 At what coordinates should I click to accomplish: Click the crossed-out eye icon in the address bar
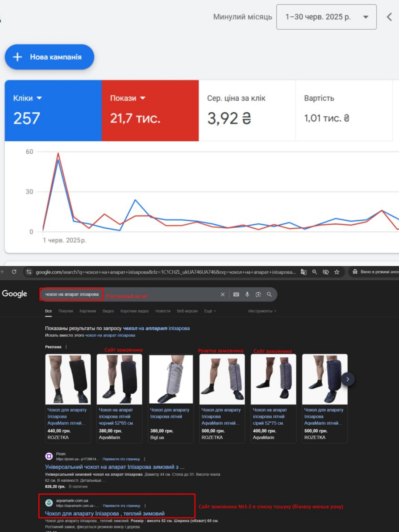tap(326, 272)
